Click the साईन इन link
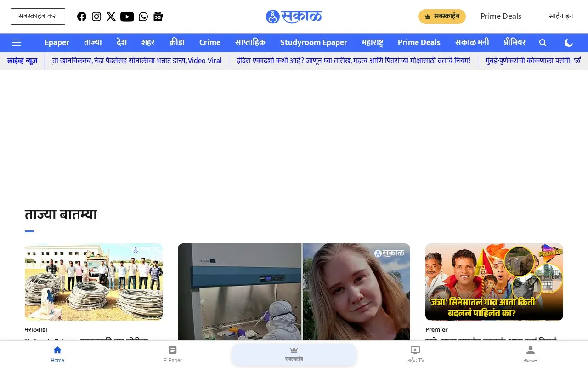This screenshot has height=368, width=588. tap(561, 17)
